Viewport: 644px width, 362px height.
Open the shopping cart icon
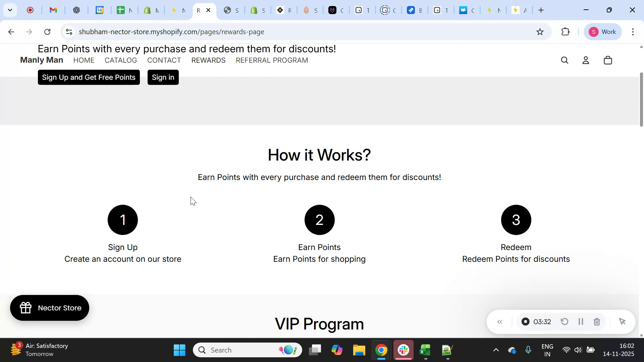click(608, 60)
